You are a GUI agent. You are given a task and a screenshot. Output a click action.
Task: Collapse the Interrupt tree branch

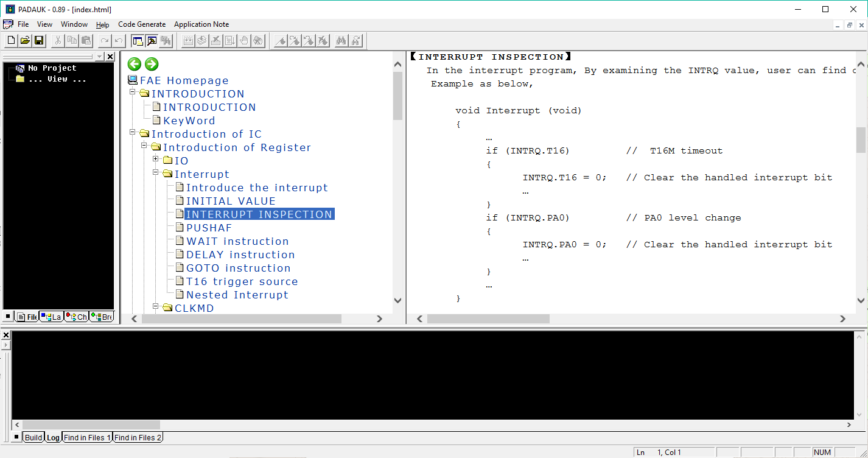[x=156, y=174]
